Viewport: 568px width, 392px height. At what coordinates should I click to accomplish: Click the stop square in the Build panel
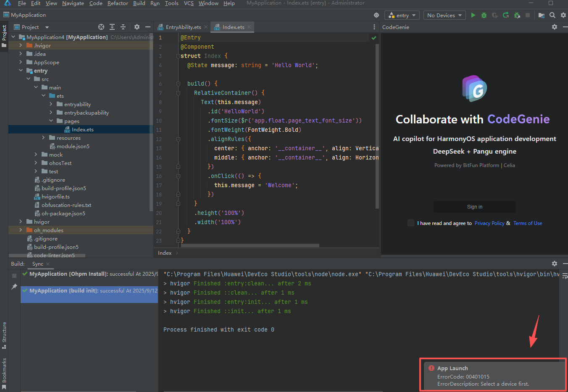pyautogui.click(x=14, y=276)
